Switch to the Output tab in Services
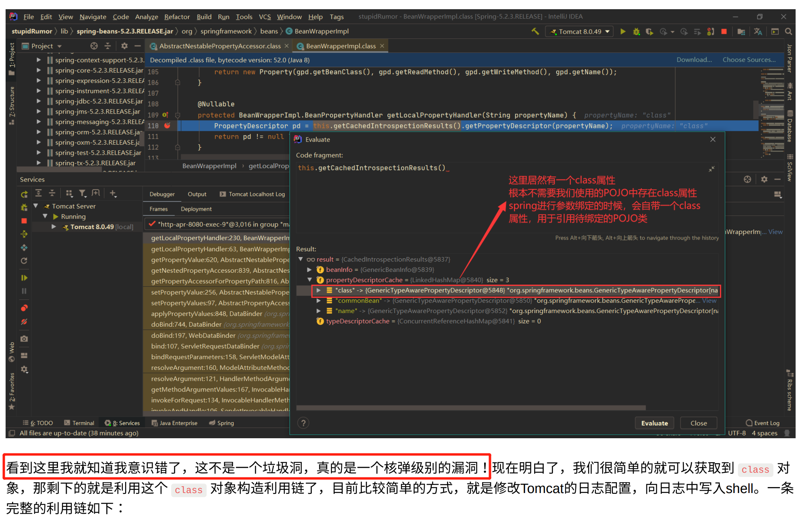Image resolution: width=812 pixels, height=525 pixels. 197,194
